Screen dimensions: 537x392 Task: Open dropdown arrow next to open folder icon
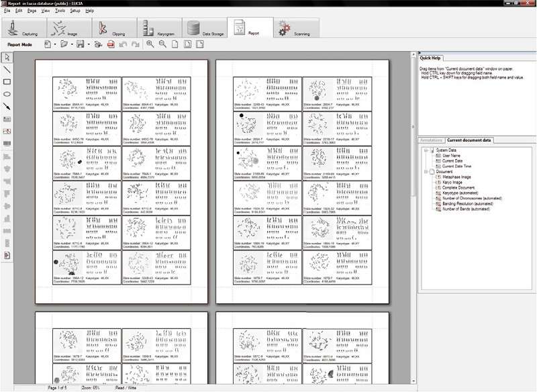(72, 44)
